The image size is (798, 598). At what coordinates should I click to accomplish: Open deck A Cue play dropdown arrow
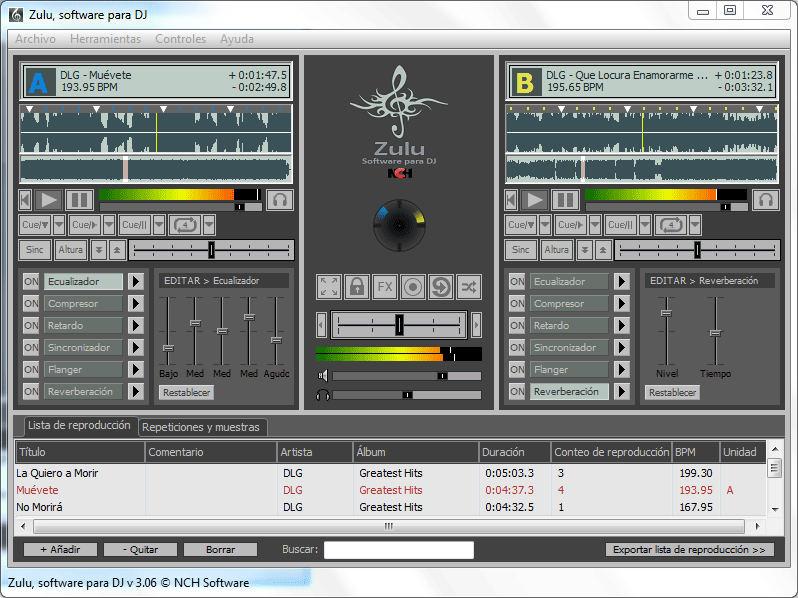tap(109, 224)
